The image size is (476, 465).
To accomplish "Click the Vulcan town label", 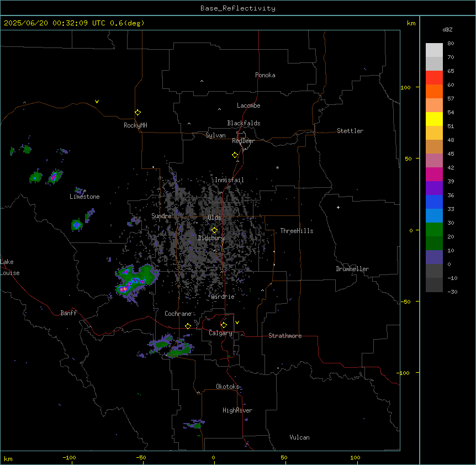I will [300, 437].
